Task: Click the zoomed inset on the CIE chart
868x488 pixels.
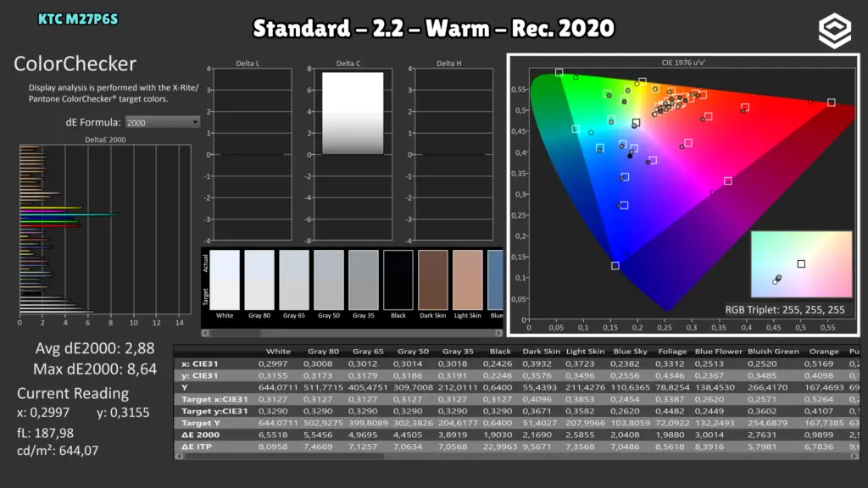Action: 801,264
